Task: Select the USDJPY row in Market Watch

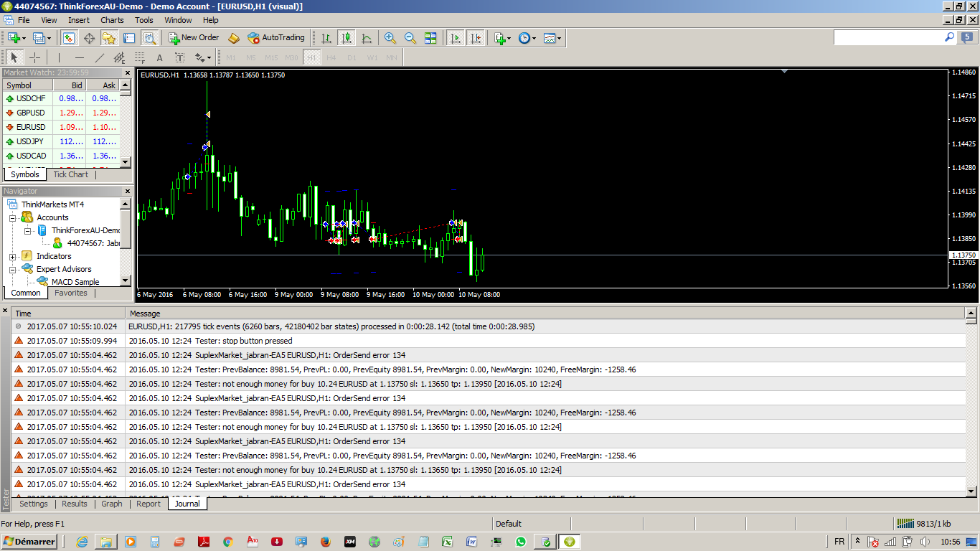Action: [61, 141]
